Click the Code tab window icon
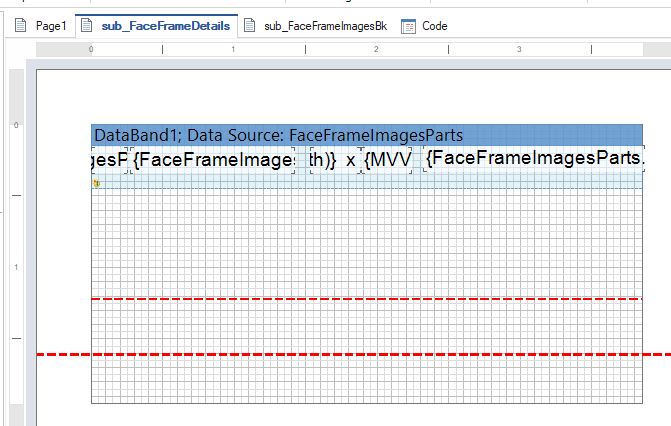 (x=408, y=26)
